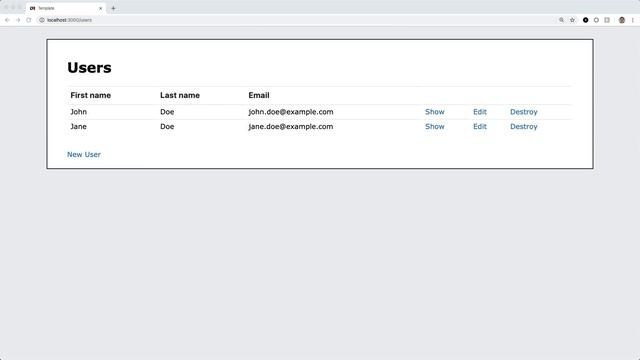Screen dimensions: 640x360
Task: Destroy Jane Doe's user record
Action: click(524, 127)
